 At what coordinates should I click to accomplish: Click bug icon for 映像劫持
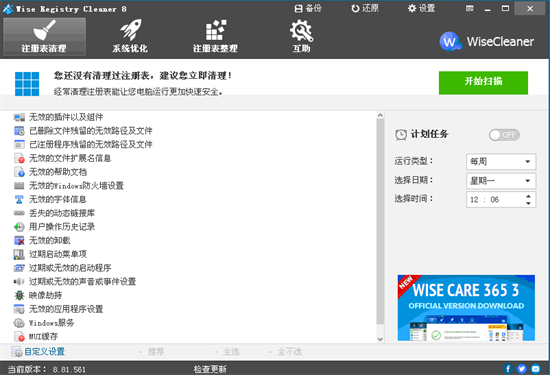point(19,295)
